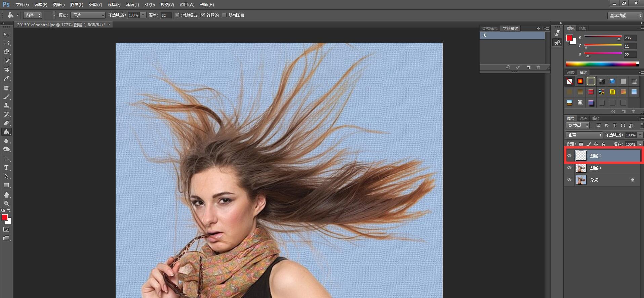
Task: Open the layer filter 类型 dropdown
Action: click(x=577, y=125)
